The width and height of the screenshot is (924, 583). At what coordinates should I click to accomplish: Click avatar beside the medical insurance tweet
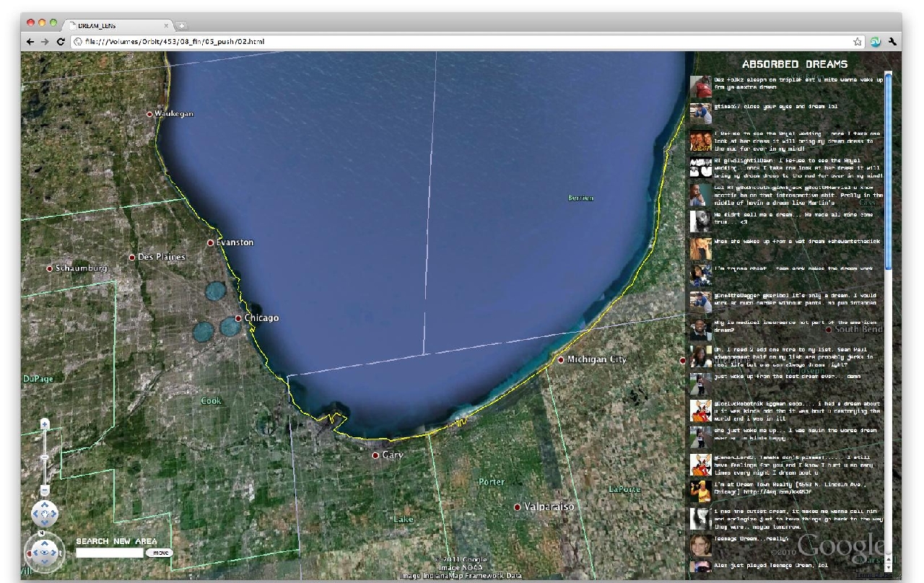(x=700, y=328)
